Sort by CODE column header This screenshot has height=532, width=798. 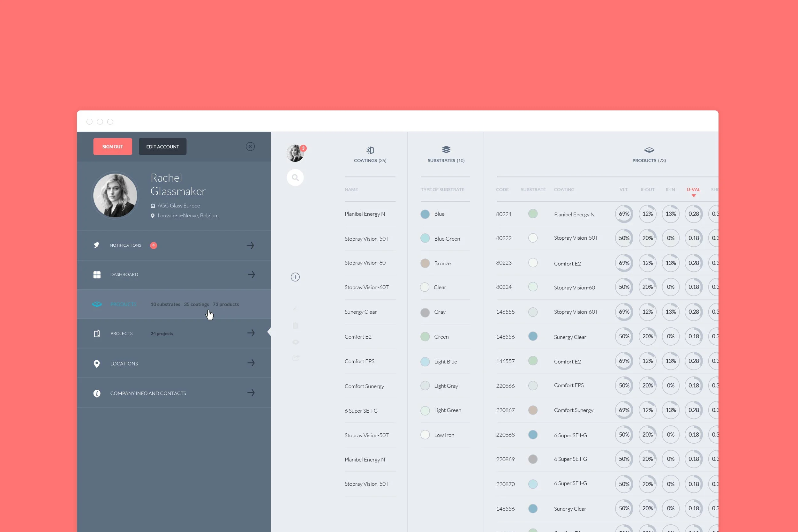coord(502,190)
